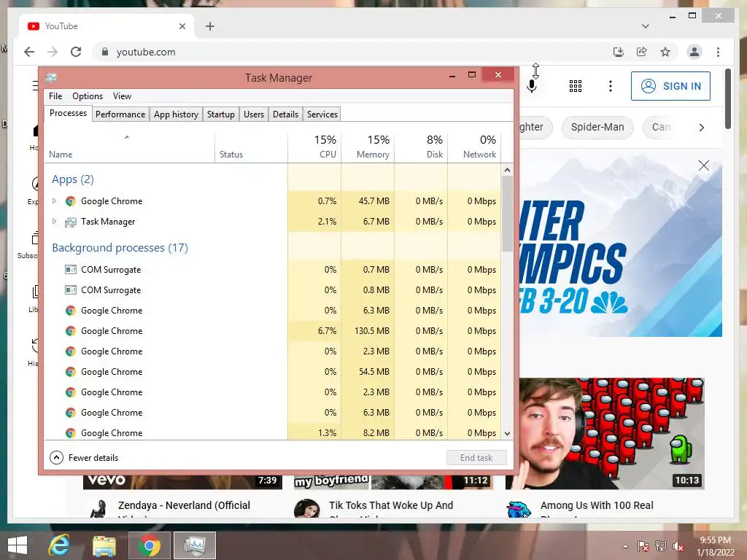The height and width of the screenshot is (560, 747).
Task: Open File Explorer from taskbar
Action: coord(104,545)
